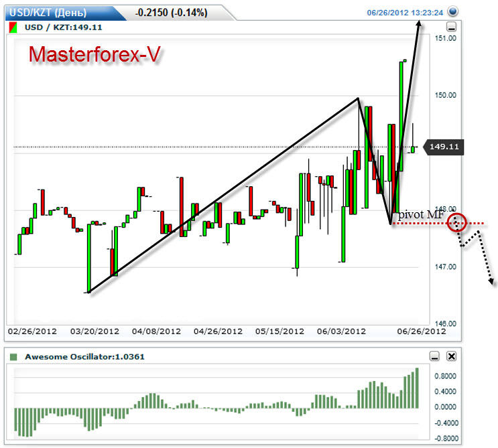Click the dotted downward arrowhead forecast
This screenshot has width=498, height=448.
click(493, 281)
